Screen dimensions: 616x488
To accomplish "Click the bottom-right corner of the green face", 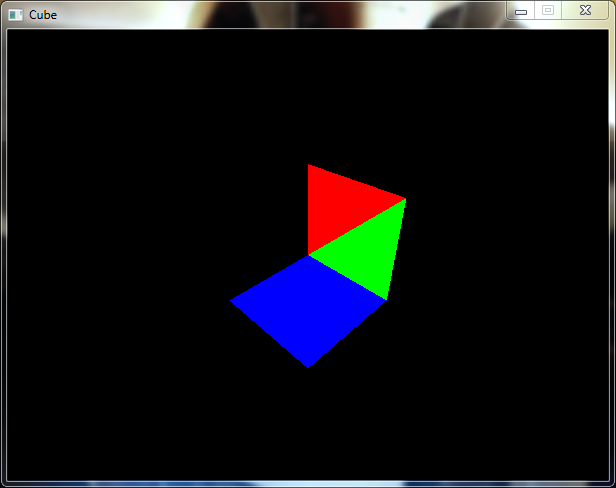I will pos(386,299).
